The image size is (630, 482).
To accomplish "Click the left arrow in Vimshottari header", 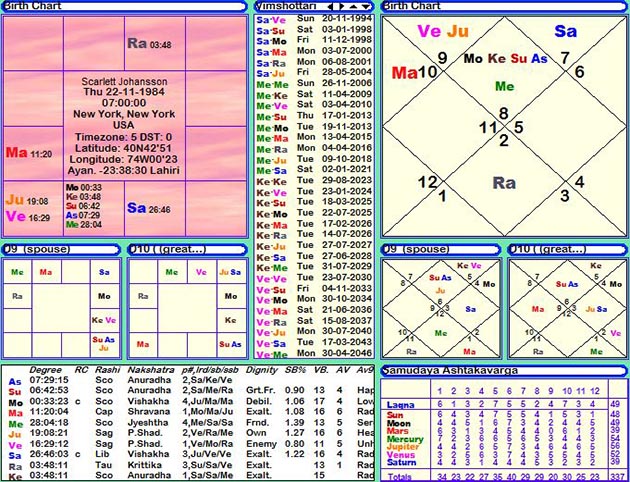I will pyautogui.click(x=331, y=6).
